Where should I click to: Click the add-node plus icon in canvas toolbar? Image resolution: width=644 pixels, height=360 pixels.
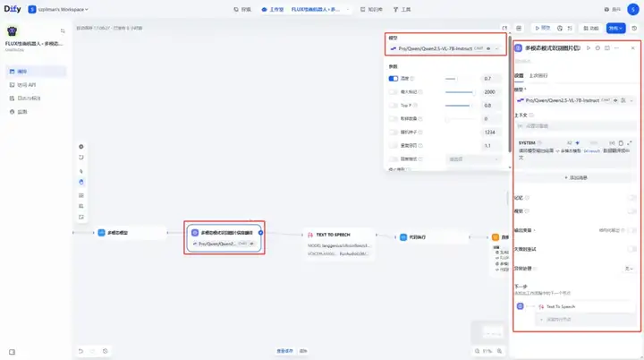[x=81, y=147]
